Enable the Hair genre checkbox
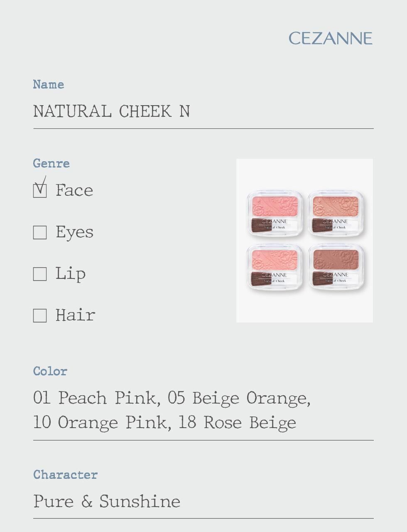Screen dimensions: 407x532 40,315
